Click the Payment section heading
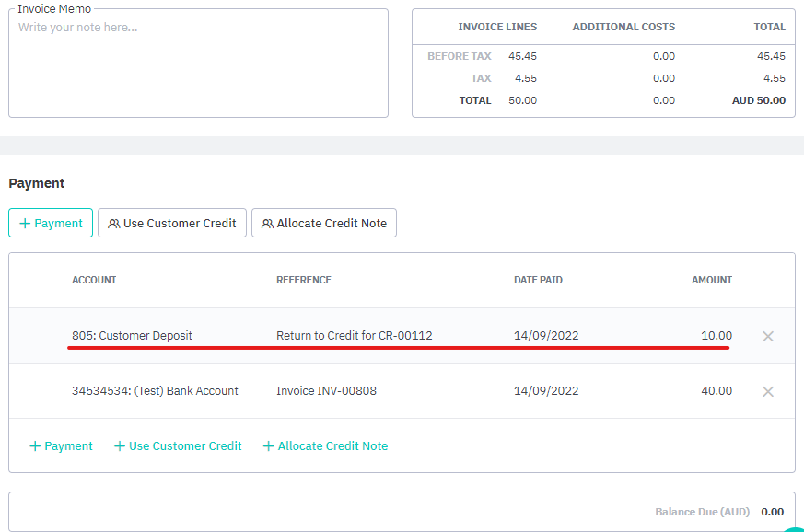Image resolution: width=804 pixels, height=532 pixels. click(37, 183)
